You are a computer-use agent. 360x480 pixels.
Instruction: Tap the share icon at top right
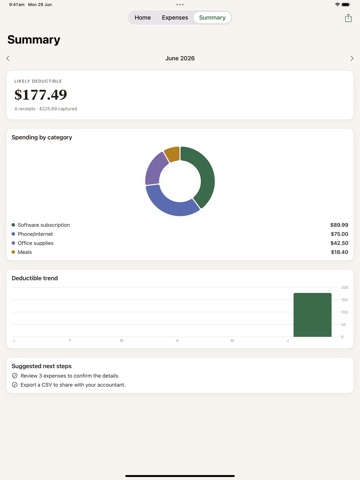pos(348,18)
